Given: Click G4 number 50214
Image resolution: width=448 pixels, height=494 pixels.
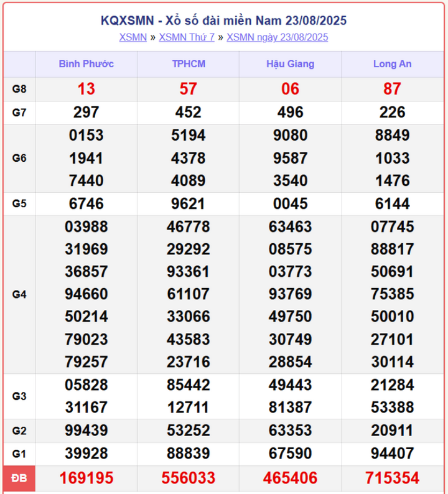Looking at the screenshot, I should pyautogui.click(x=86, y=316).
